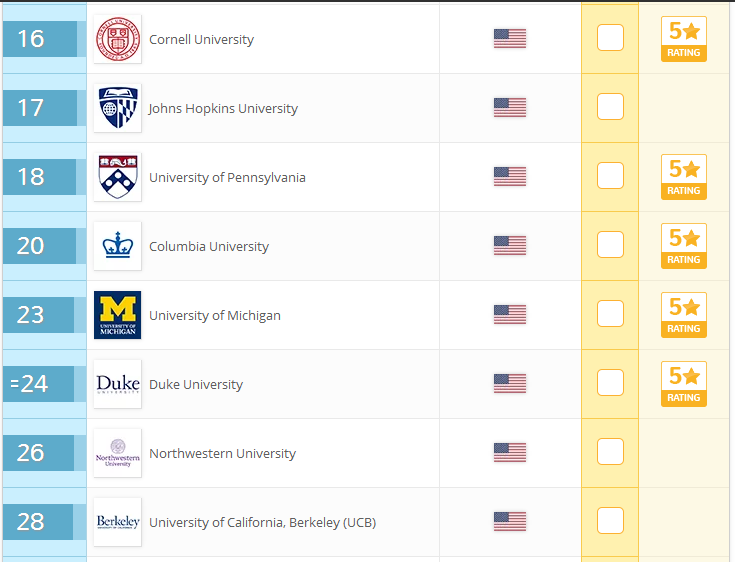735x562 pixels.
Task: Click the Berkeley wordmark logo
Action: 118,521
